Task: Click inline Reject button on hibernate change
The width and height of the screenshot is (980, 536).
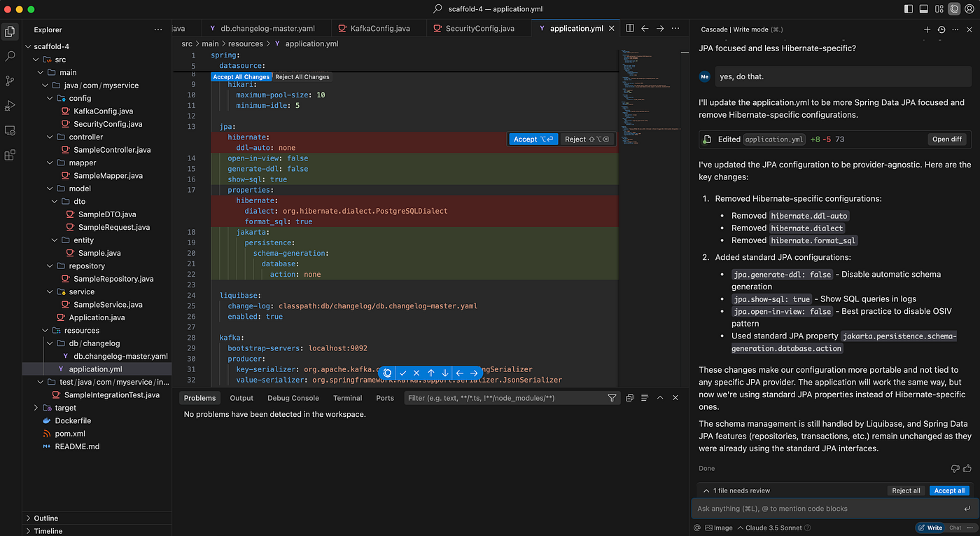Action: [x=587, y=139]
